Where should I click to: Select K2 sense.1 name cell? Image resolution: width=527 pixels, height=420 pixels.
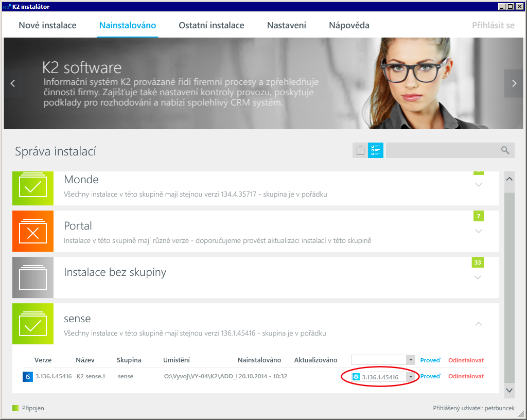[x=91, y=376]
